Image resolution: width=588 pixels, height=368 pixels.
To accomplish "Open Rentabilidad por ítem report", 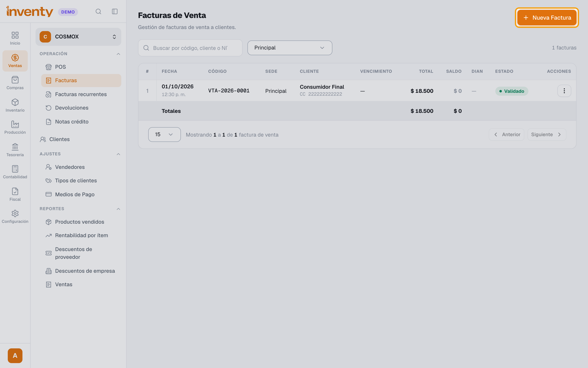I will pos(81,235).
